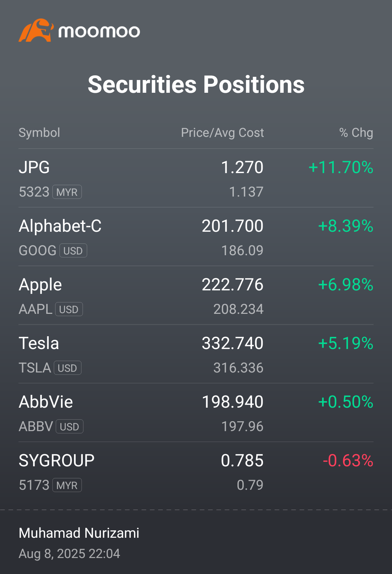Click the USD tag beside AAPL
392x574 pixels.
coord(69,309)
